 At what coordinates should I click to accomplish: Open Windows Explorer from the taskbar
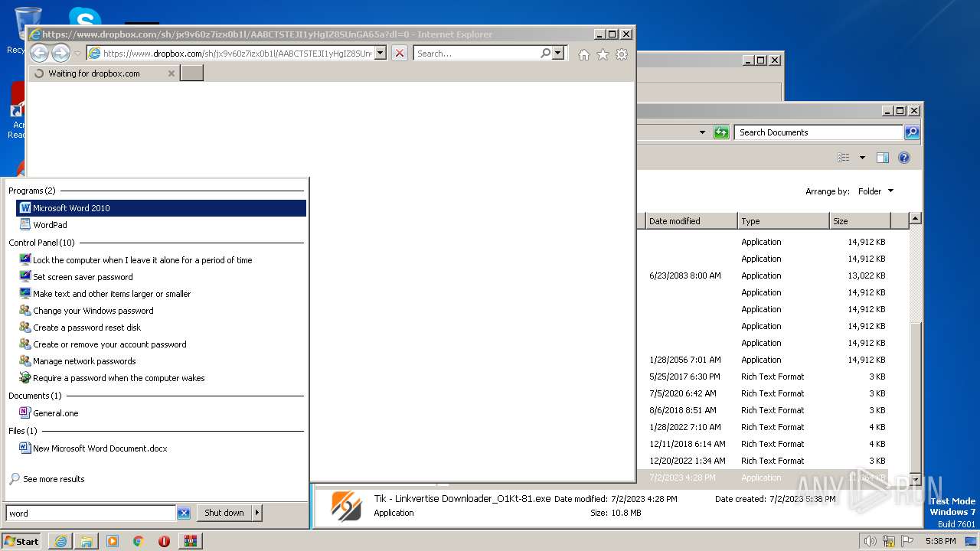click(x=87, y=541)
